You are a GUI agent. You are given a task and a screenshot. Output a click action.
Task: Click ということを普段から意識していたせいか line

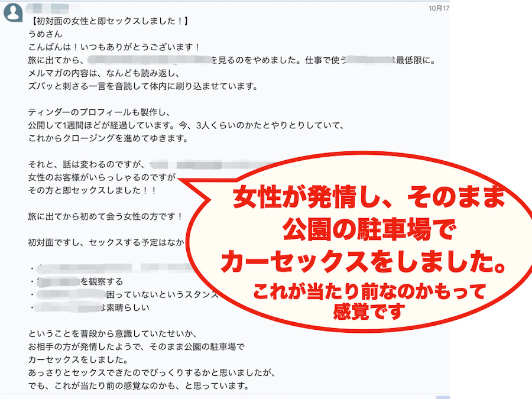click(112, 334)
